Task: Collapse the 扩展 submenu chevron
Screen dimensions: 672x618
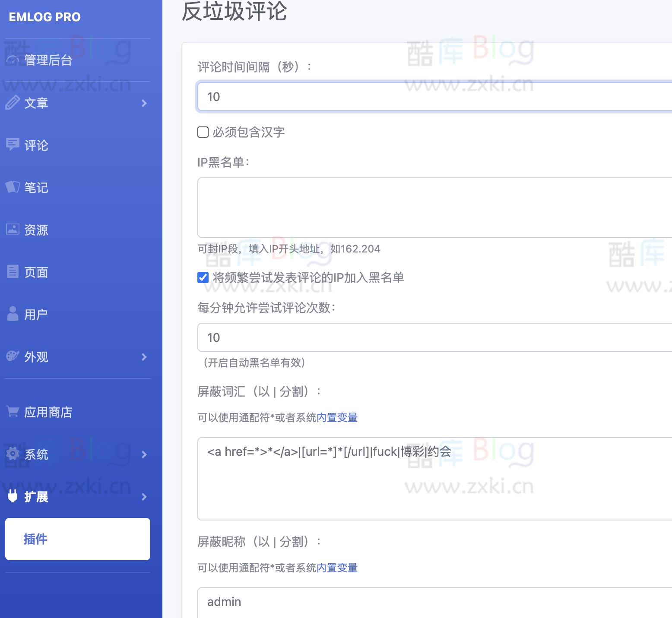Action: [x=144, y=497]
